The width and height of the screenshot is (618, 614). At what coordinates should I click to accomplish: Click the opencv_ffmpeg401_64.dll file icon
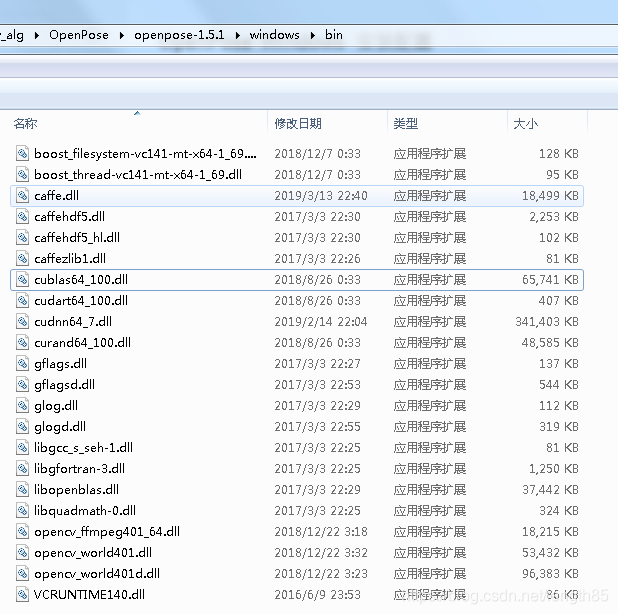pos(22,532)
